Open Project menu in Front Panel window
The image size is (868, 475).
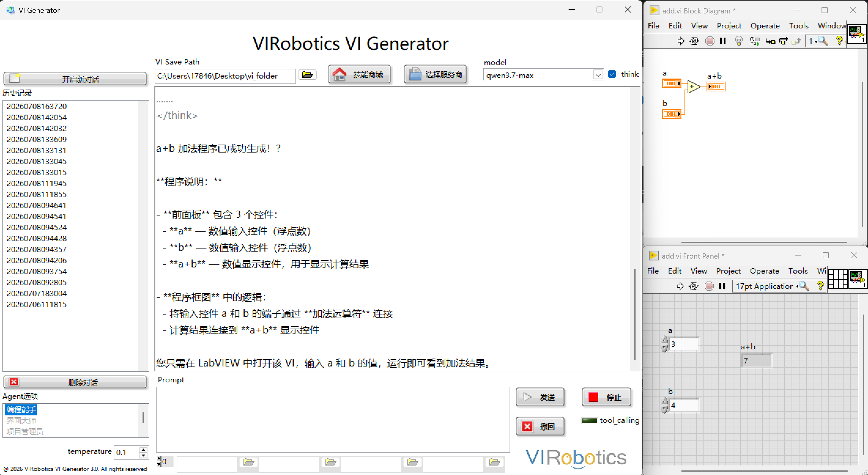click(728, 271)
